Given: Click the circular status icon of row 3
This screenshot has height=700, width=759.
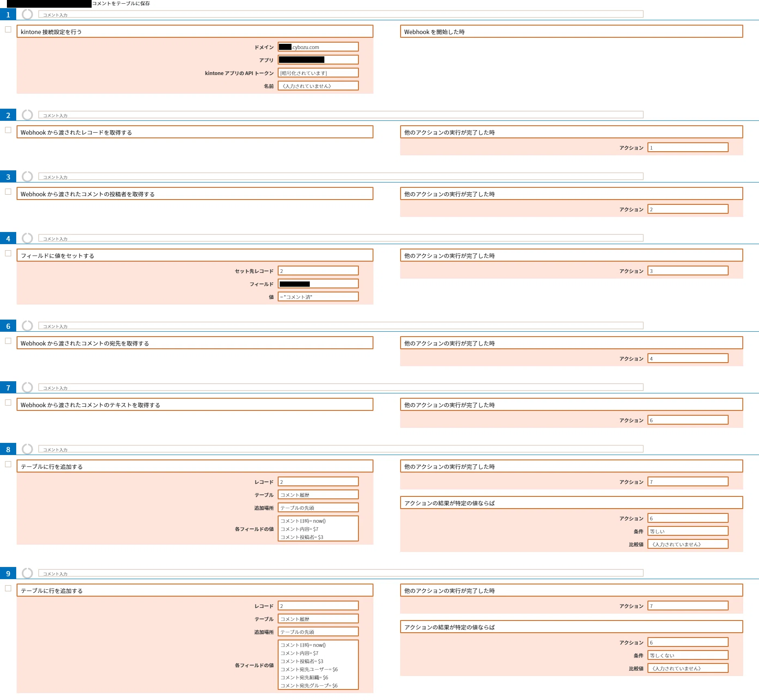Looking at the screenshot, I should [27, 177].
